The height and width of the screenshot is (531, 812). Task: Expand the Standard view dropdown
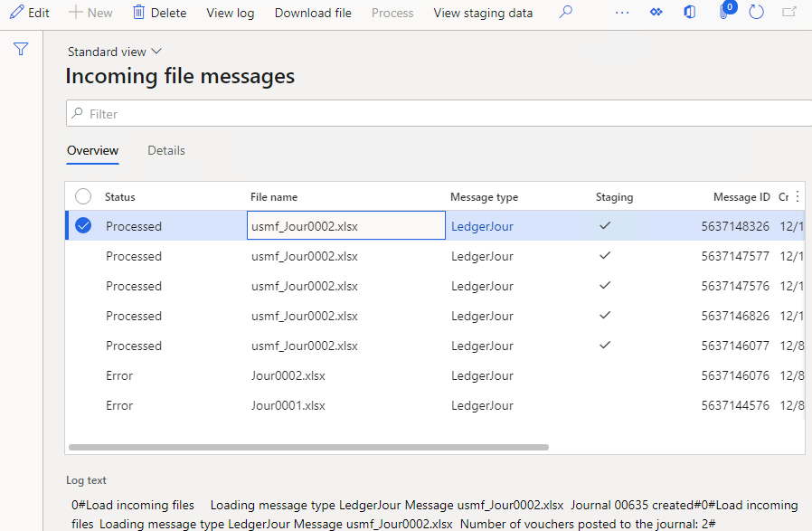tap(115, 52)
